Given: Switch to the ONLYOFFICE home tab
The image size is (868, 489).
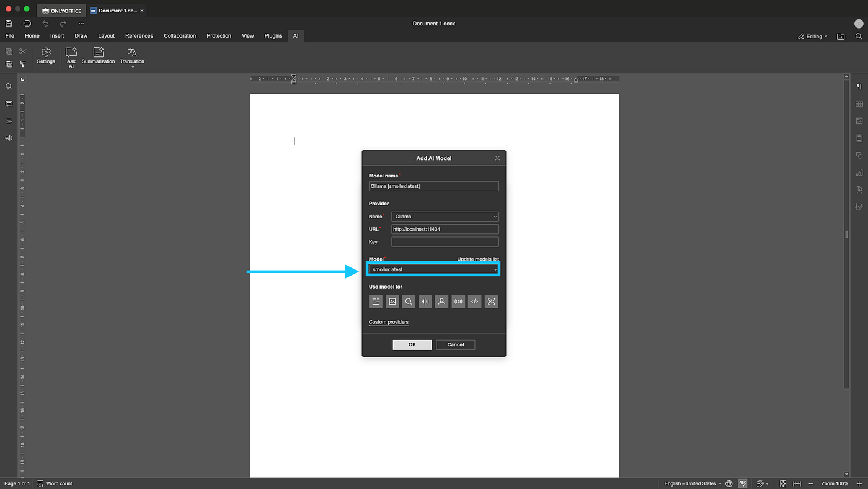Looking at the screenshot, I should 61,11.
